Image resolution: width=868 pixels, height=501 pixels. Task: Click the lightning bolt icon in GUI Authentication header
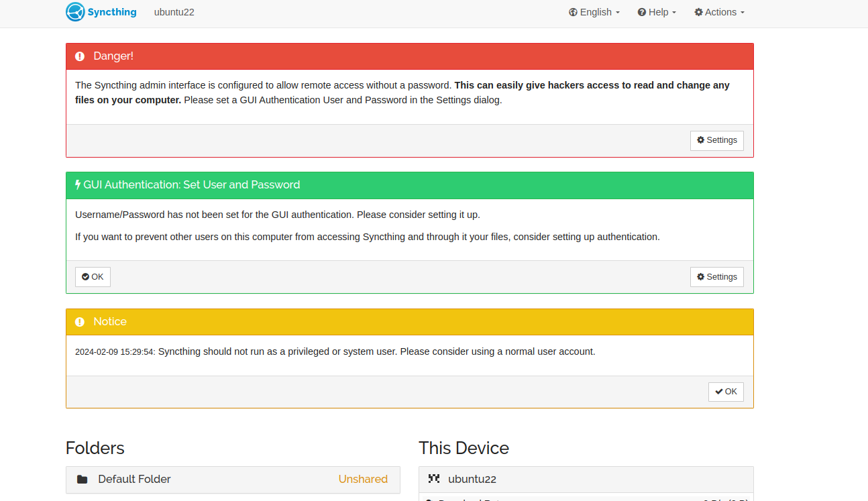pos(78,184)
